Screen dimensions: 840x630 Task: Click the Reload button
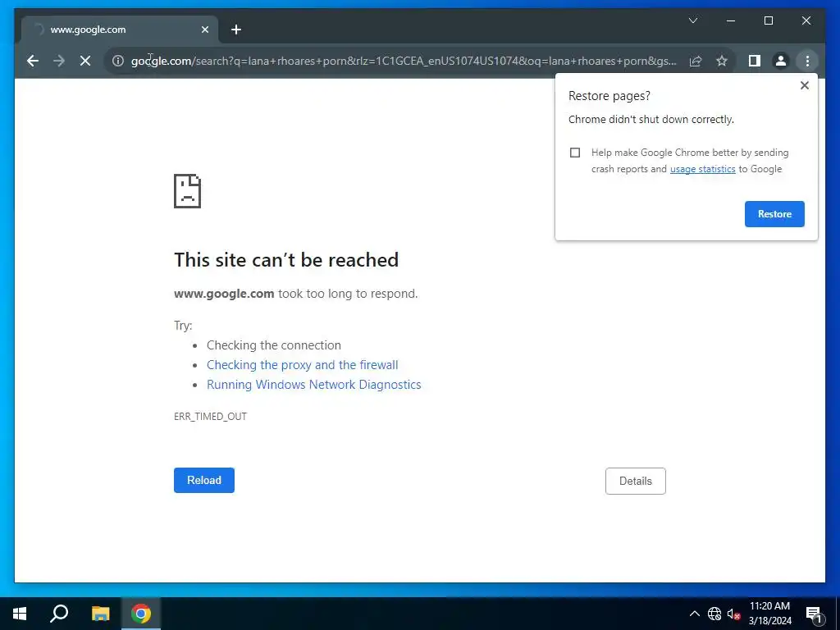click(204, 480)
